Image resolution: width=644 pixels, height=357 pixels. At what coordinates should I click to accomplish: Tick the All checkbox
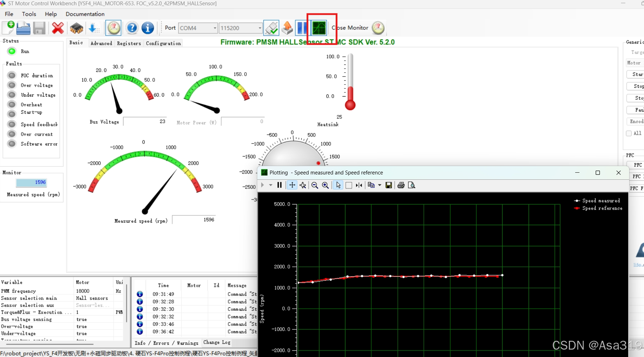[629, 133]
